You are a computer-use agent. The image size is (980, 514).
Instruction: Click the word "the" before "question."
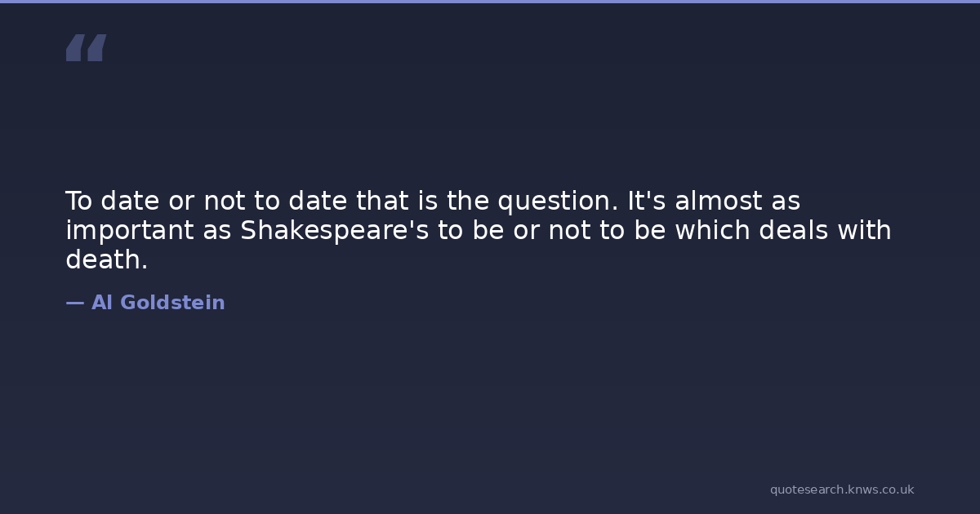[x=468, y=201]
